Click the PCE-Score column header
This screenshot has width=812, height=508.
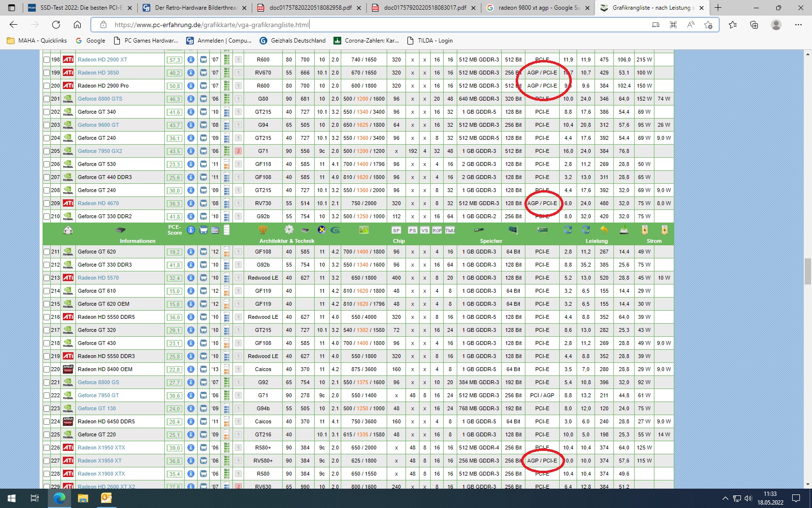click(x=174, y=230)
